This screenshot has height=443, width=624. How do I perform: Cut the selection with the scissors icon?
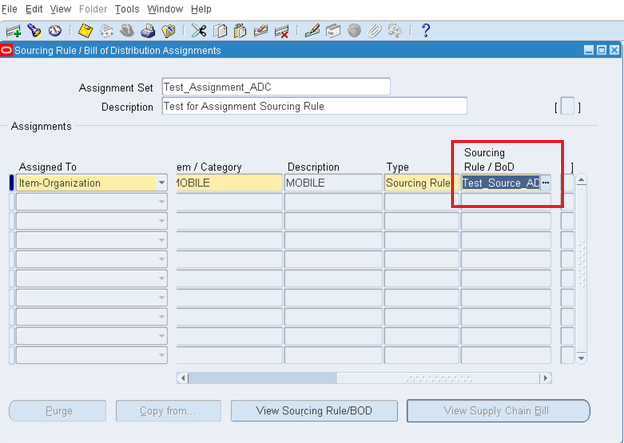click(x=199, y=31)
